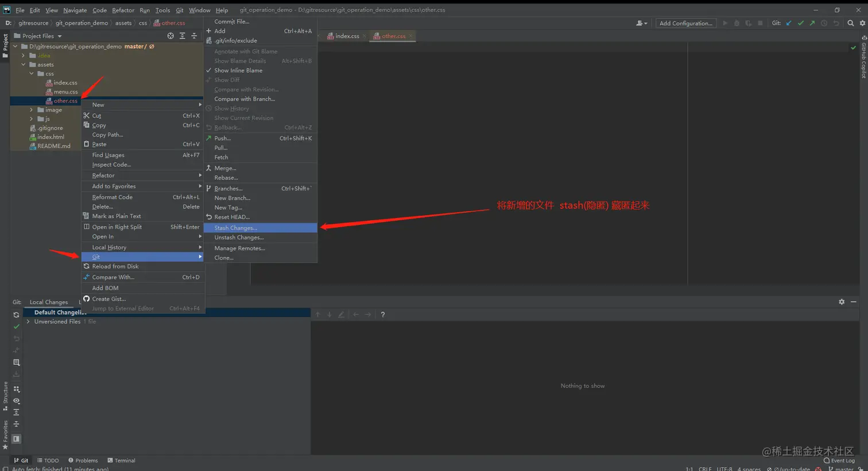
Task: Toggle the Terminal tool window button
Action: coord(121,460)
